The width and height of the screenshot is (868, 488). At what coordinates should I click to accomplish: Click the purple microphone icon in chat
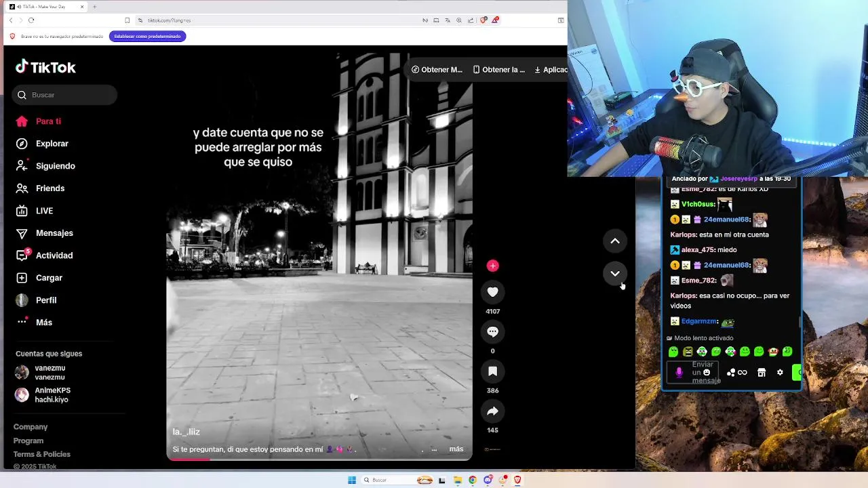tap(679, 372)
